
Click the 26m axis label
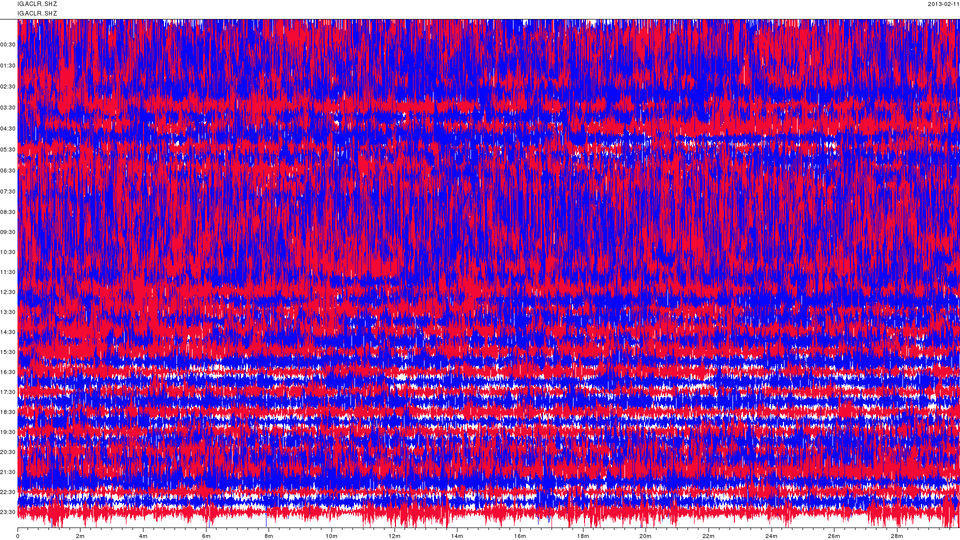834,536
